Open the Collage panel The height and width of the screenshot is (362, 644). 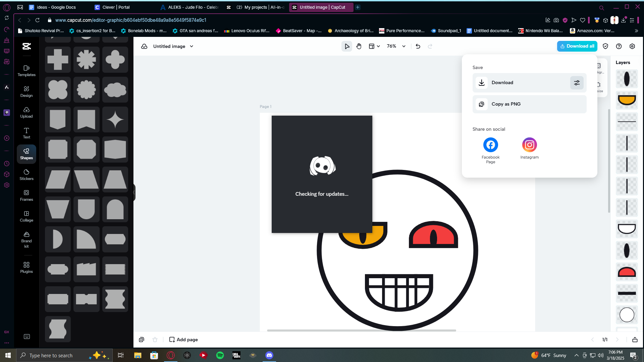(26, 216)
